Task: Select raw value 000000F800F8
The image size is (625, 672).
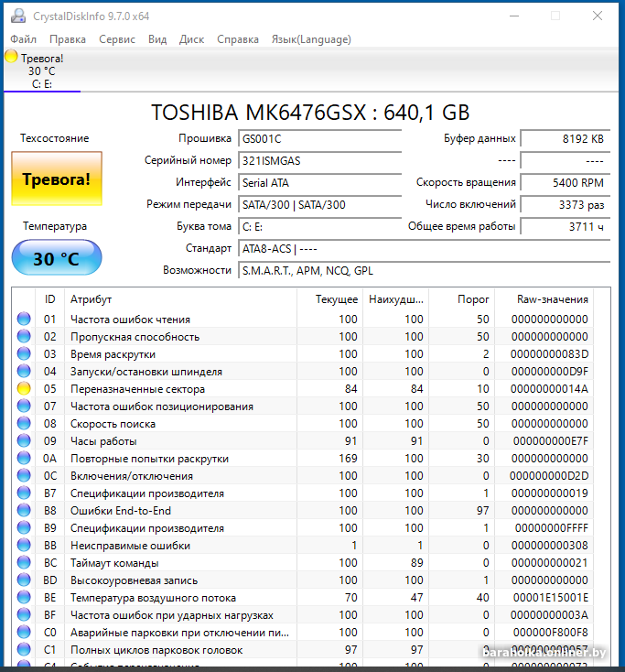Action: coord(551,632)
